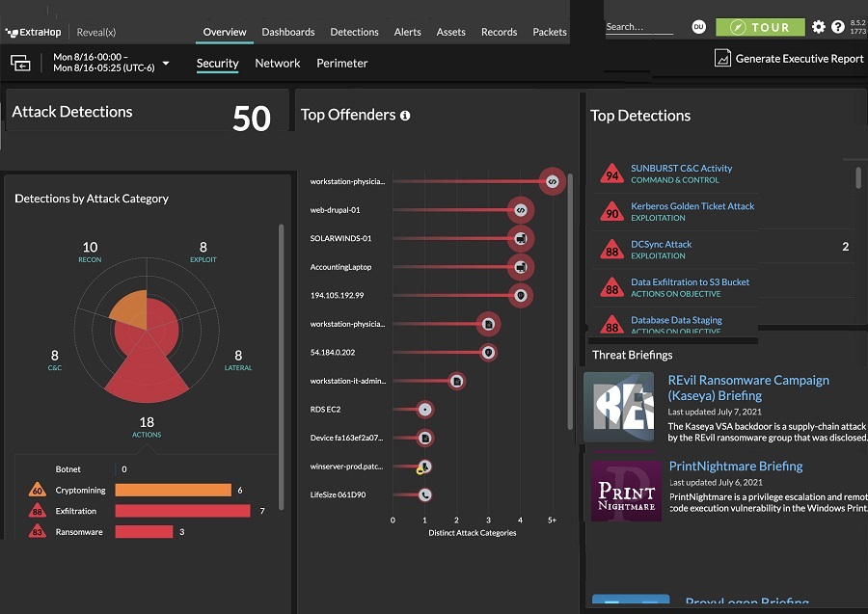This screenshot has height=614, width=868.
Task: Open the Alerts tab
Action: point(407,32)
